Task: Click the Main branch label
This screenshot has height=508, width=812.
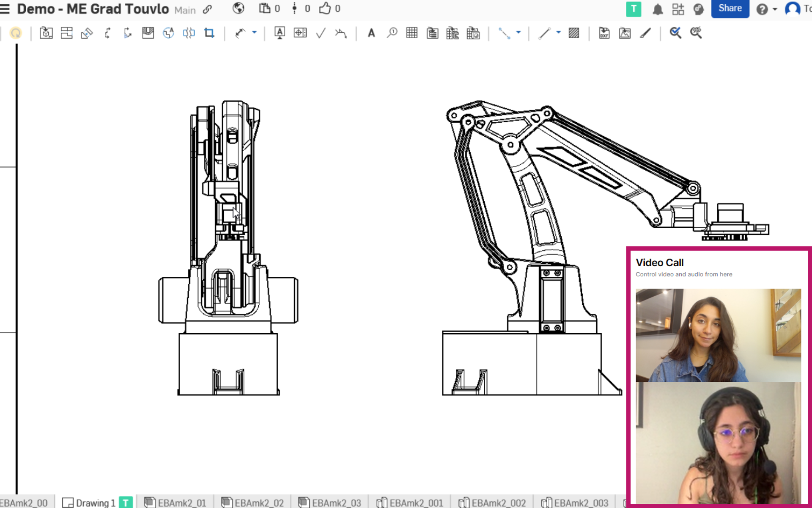Action: [x=185, y=10]
